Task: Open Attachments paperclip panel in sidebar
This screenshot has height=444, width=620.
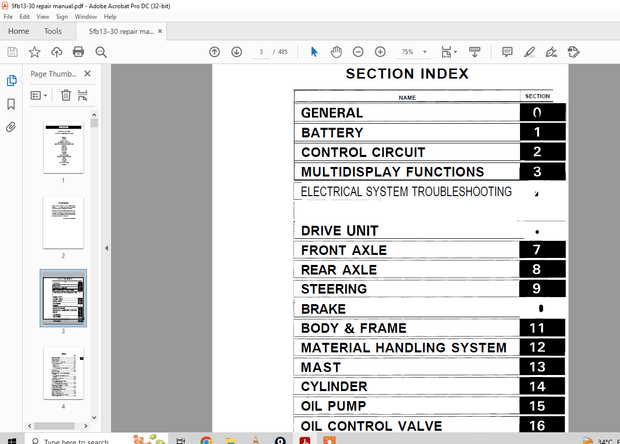Action: tap(11, 127)
